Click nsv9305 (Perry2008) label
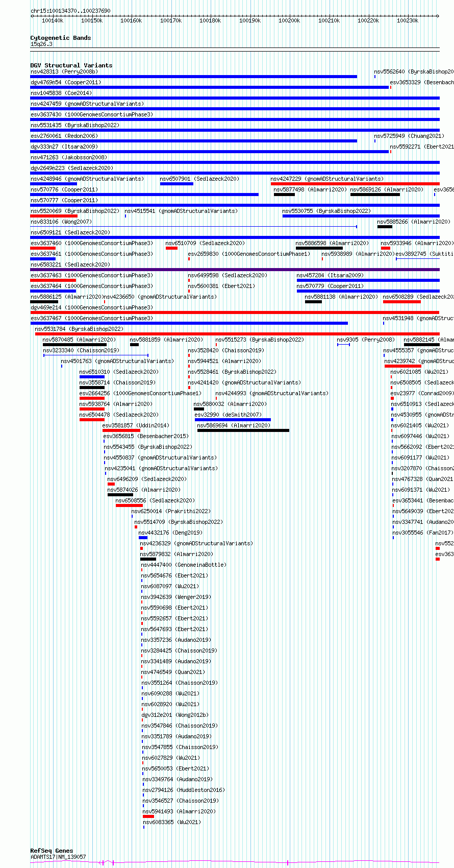Screen dimensions: 454x868 coord(366,340)
